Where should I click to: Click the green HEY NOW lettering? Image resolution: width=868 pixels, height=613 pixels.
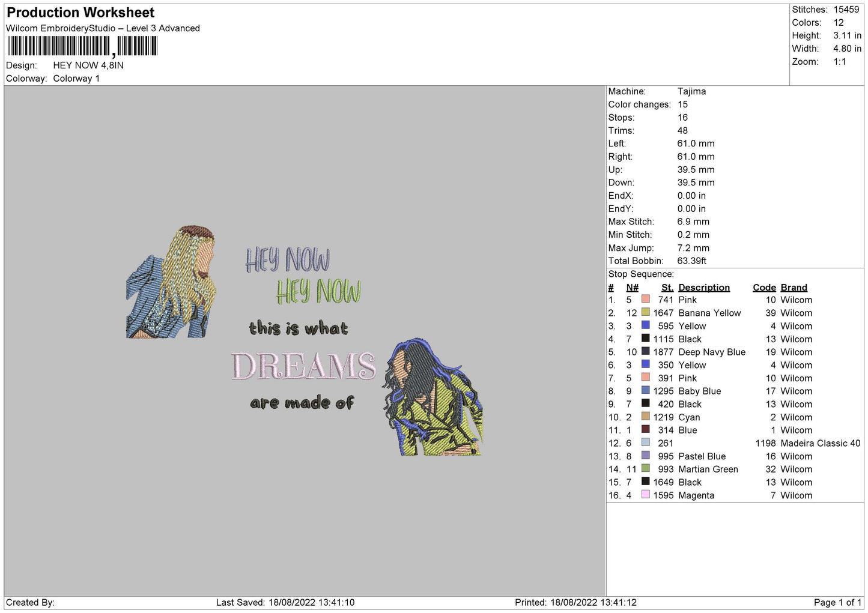[x=318, y=291]
